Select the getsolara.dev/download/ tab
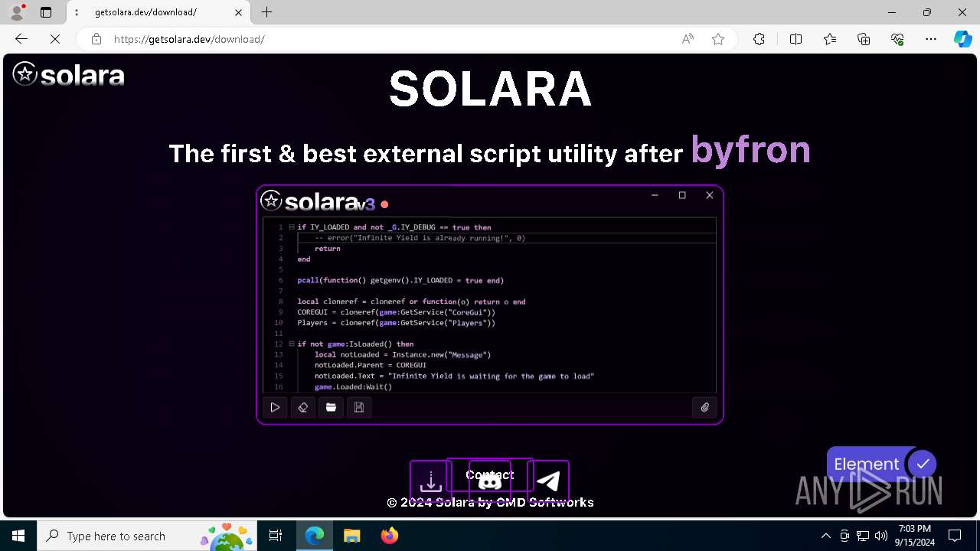 tap(158, 12)
